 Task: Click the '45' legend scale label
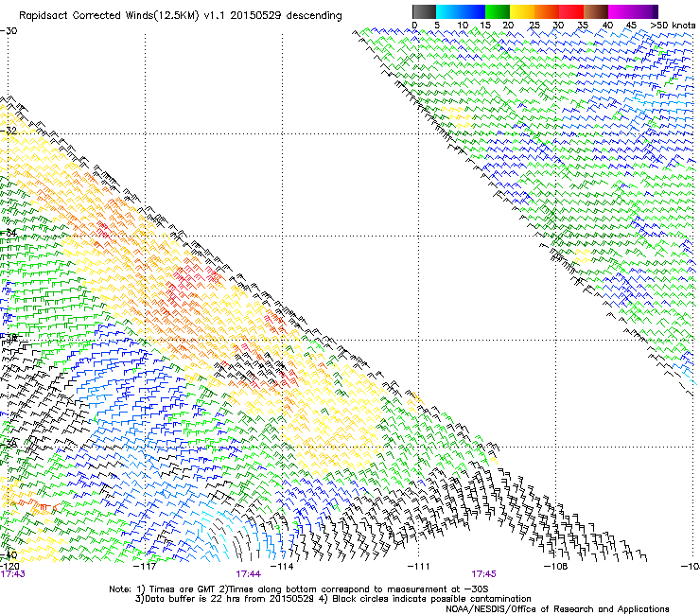[631, 26]
